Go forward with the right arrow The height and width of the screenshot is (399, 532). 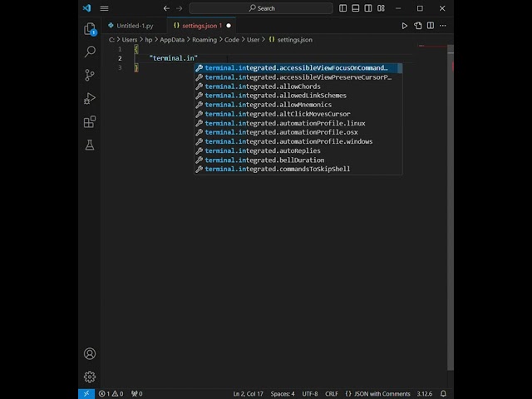[180, 8]
